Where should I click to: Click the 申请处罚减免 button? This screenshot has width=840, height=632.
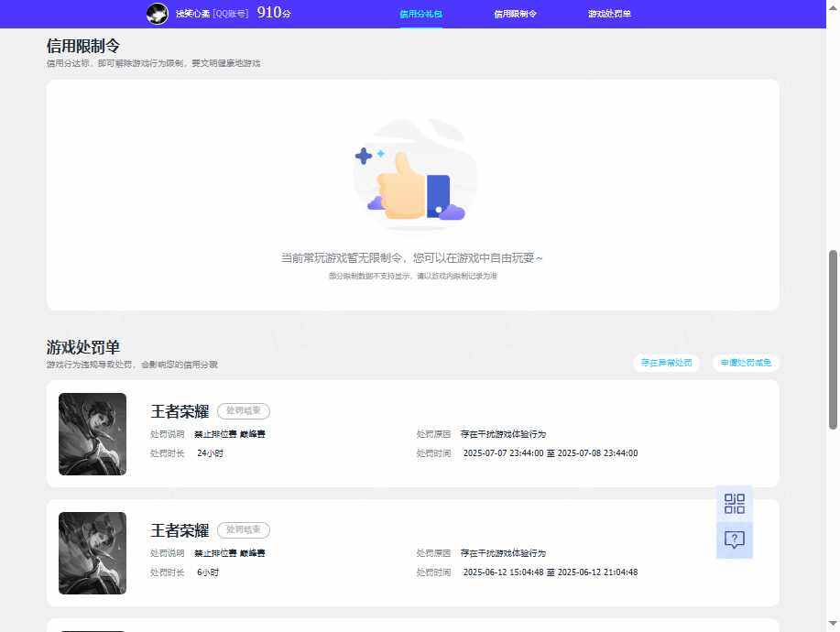pos(746,363)
